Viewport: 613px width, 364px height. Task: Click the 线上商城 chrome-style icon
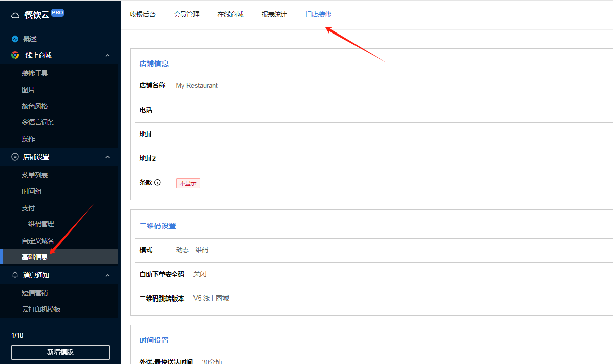(x=15, y=55)
